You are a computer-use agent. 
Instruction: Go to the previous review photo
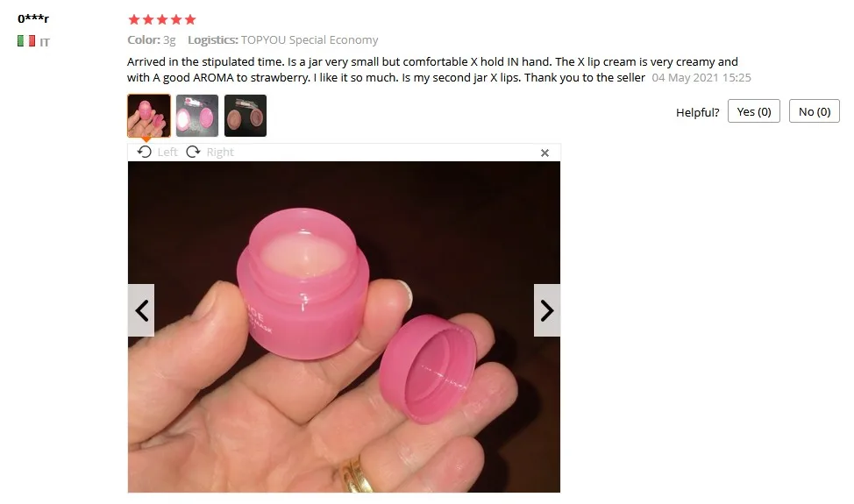(142, 310)
